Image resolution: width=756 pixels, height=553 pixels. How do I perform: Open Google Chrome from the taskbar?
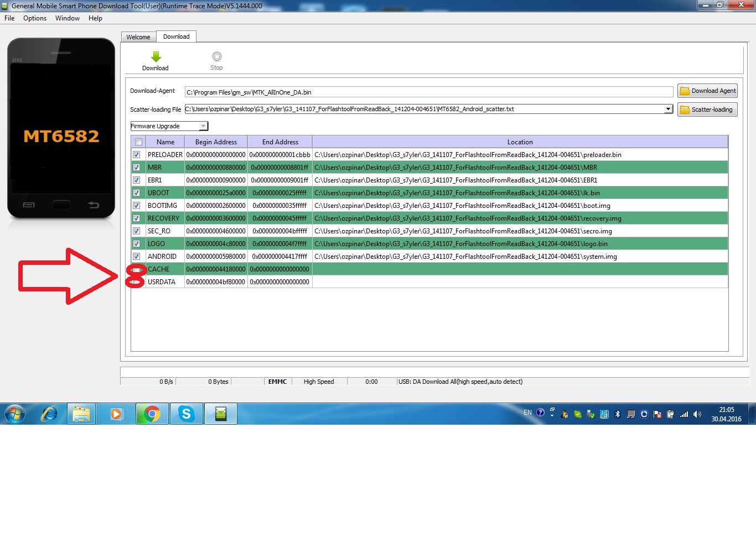coord(152,414)
